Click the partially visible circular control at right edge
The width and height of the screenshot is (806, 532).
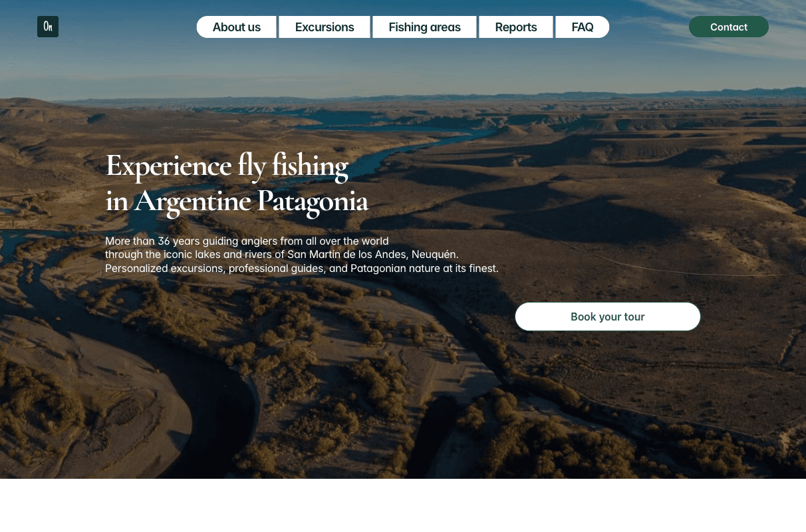point(803,266)
